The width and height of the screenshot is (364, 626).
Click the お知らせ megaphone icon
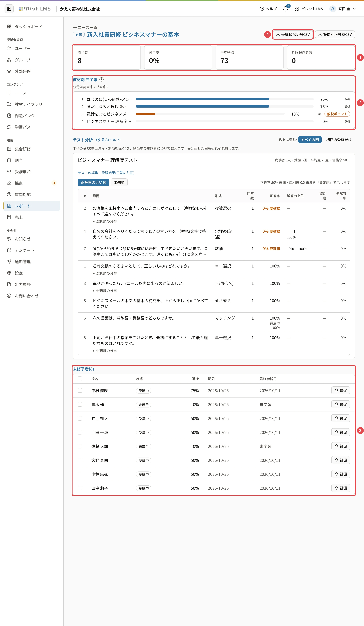coord(9,239)
